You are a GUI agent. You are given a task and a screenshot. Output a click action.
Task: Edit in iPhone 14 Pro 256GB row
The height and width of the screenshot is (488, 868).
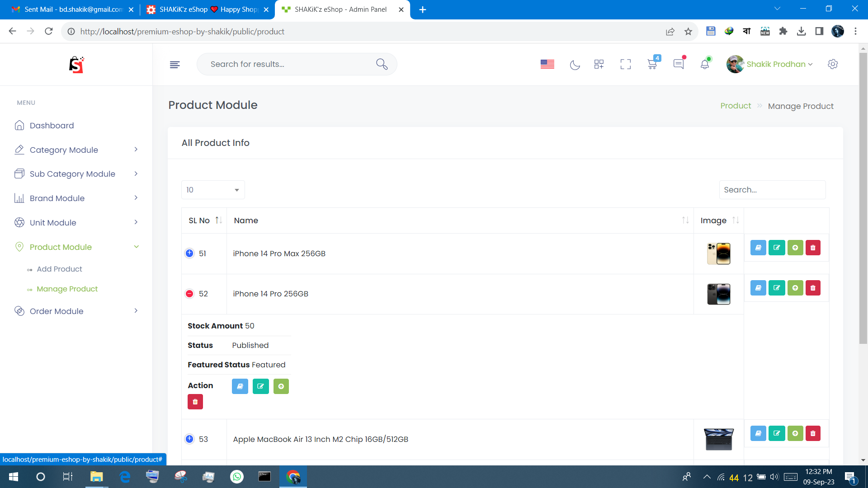point(777,288)
